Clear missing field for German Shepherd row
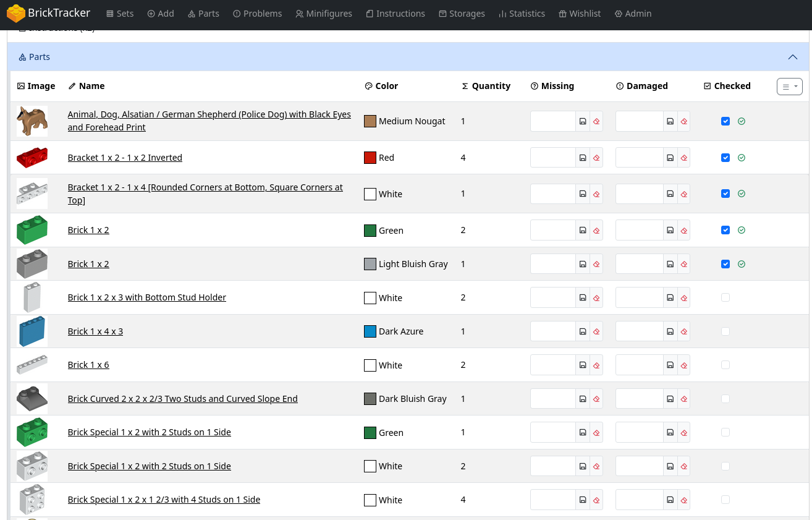 tap(596, 121)
